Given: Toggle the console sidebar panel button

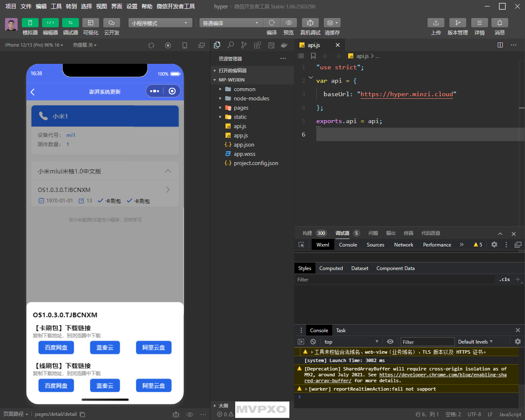Looking at the screenshot, I should click(301, 342).
